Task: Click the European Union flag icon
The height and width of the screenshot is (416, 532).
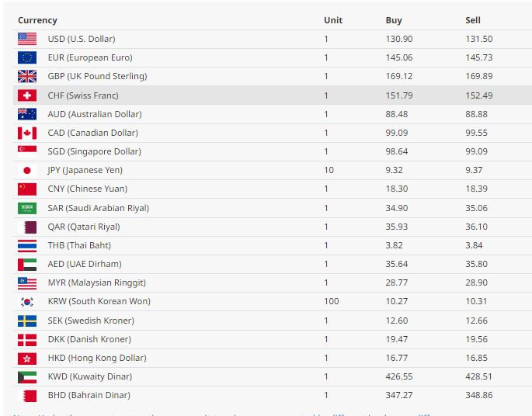Action: 27,57
